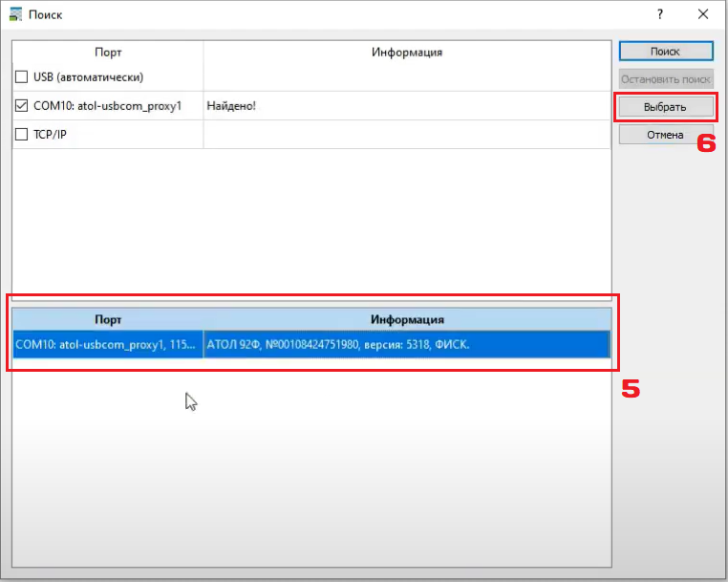
Task: Click the empty Информация cell of TCP/IP row
Action: 406,135
